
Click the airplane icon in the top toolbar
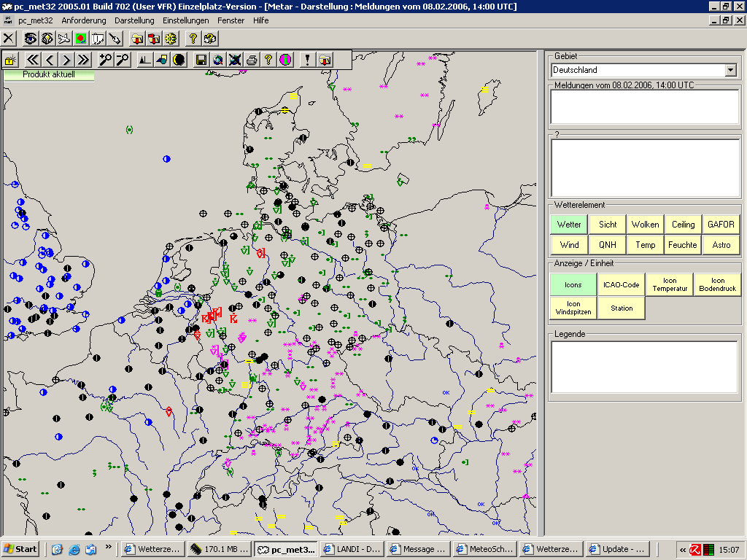coord(63,39)
